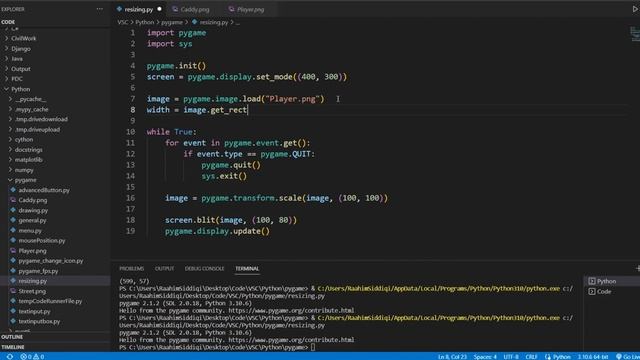Viewport: 640px width, 360px height.
Task: Click the unsaved dot on resizing.py tab
Action: [159, 9]
